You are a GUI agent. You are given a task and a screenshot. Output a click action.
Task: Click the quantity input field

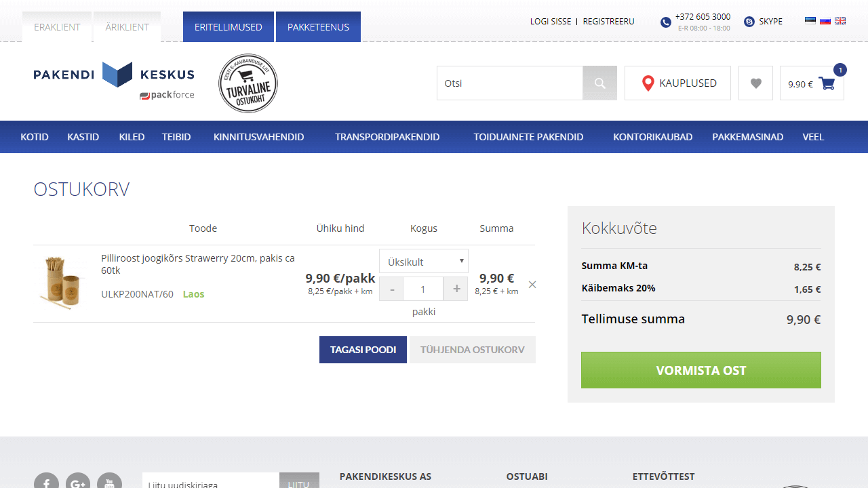(x=423, y=289)
